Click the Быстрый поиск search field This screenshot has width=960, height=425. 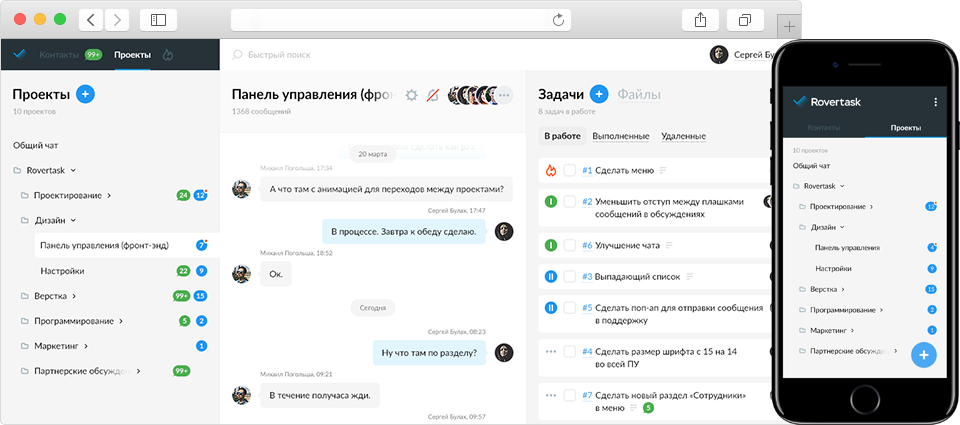278,55
